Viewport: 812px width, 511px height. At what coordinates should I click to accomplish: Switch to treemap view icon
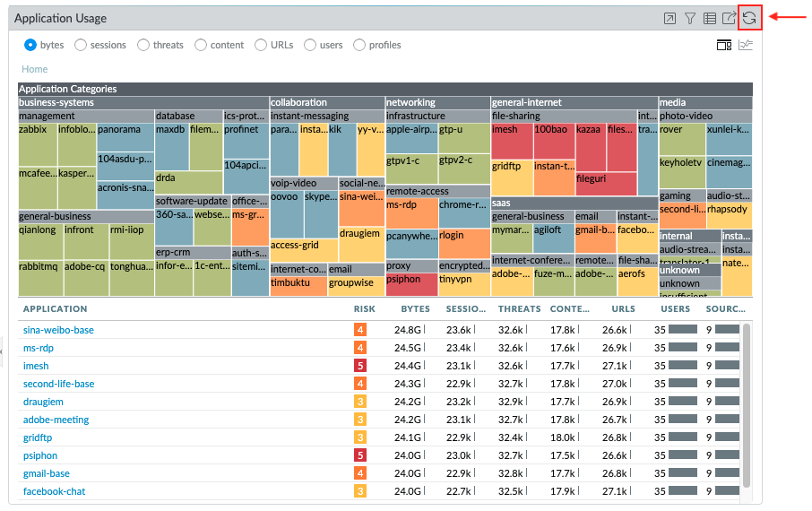[x=724, y=45]
